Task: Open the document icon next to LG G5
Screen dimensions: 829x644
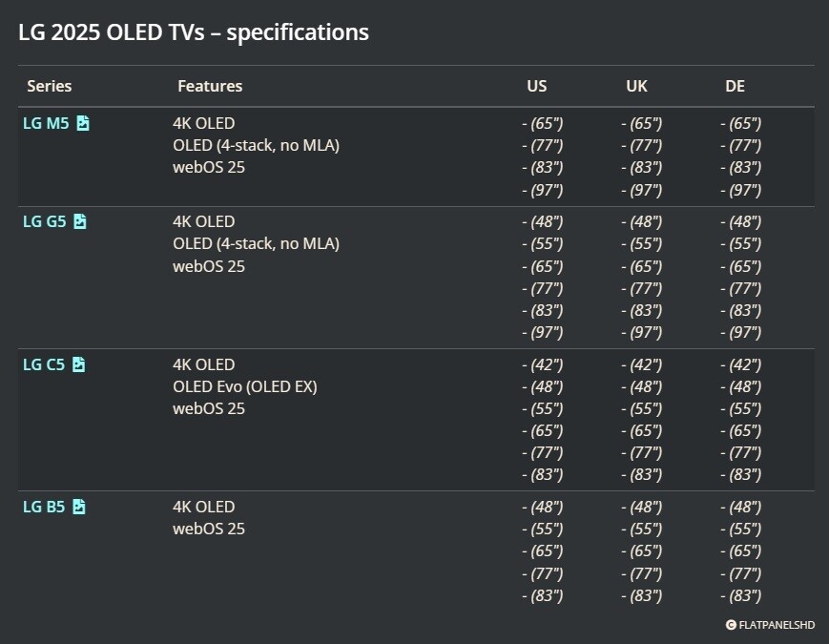Action: click(79, 221)
